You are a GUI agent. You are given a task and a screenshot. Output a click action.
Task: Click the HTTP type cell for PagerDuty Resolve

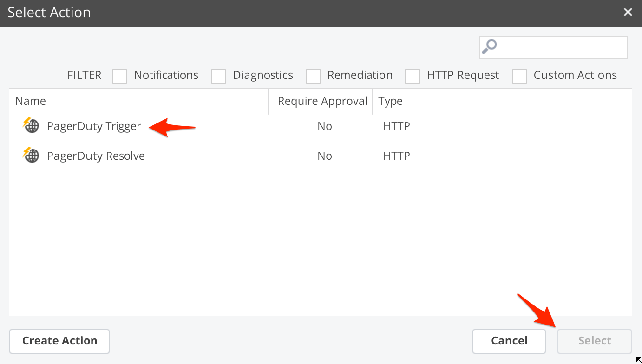[396, 156]
